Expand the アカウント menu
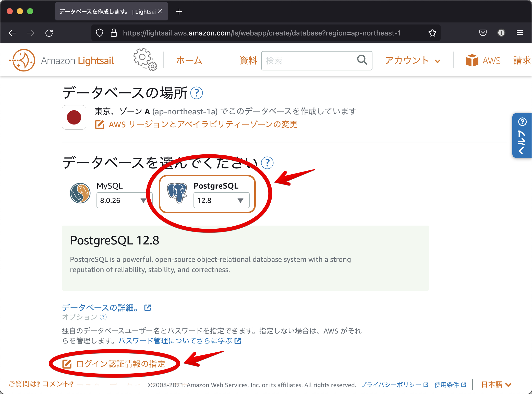 [x=413, y=60]
